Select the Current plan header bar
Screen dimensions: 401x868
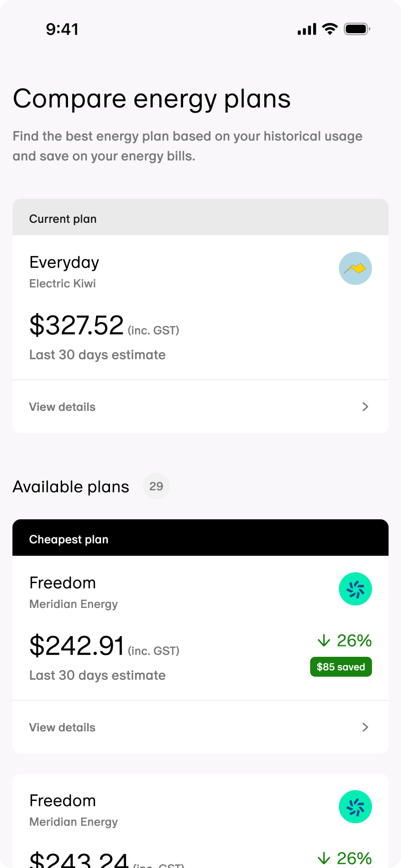(x=200, y=218)
